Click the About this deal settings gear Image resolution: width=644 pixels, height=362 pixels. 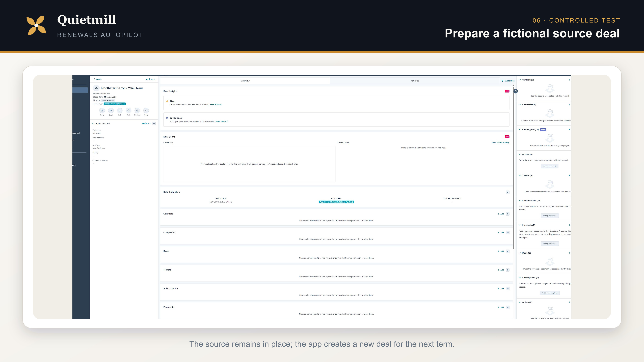coord(154,123)
